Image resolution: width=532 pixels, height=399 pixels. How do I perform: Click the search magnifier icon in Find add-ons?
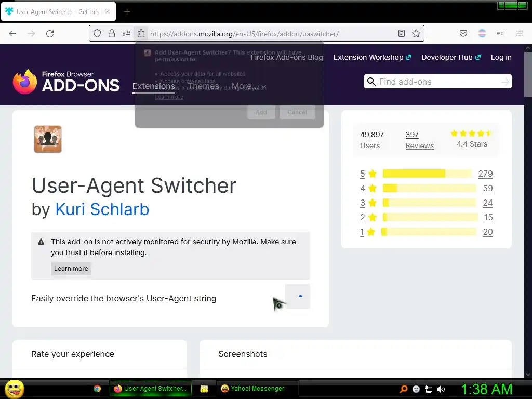tap(371, 82)
